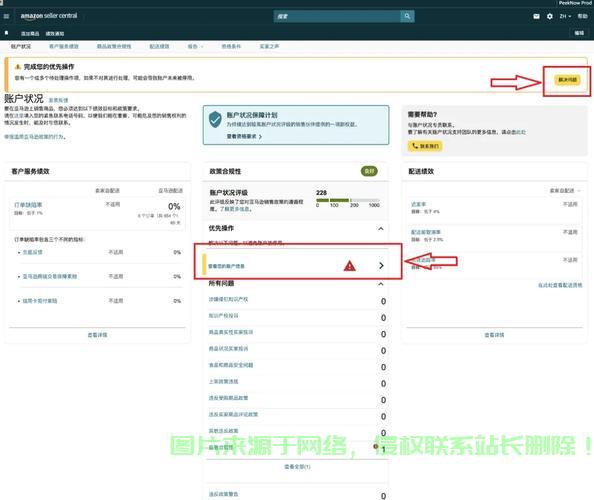Click 查看详情 under 配送绩效 card

(494, 335)
